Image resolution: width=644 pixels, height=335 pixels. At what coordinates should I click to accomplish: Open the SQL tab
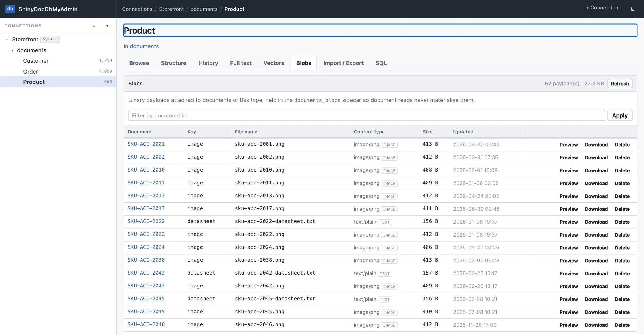tap(381, 63)
